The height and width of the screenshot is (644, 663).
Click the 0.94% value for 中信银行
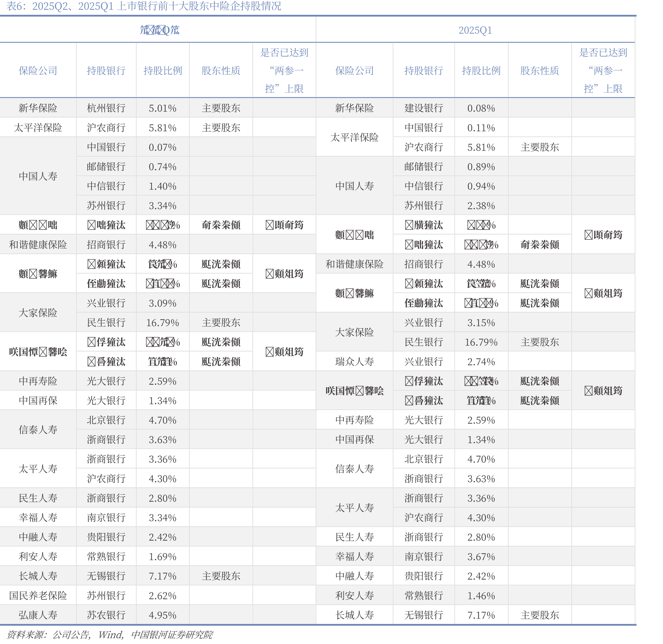tap(481, 186)
